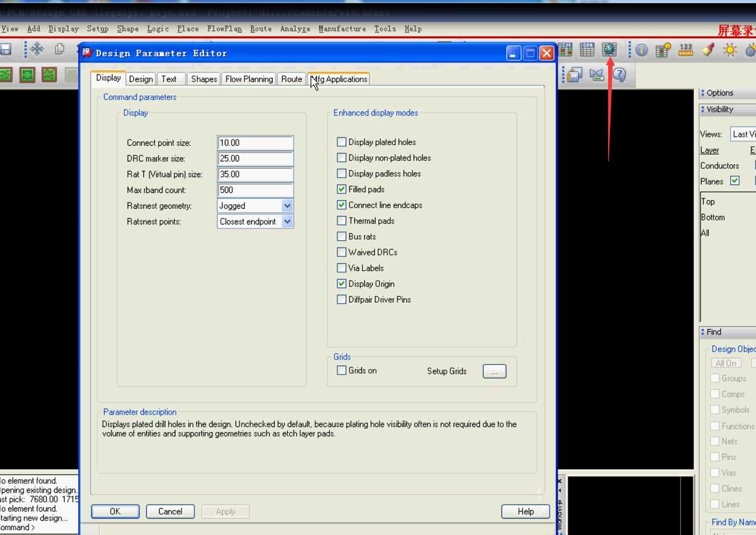The image size is (756, 535).
Task: Click the yellow sun highlight icon
Action: click(x=730, y=51)
